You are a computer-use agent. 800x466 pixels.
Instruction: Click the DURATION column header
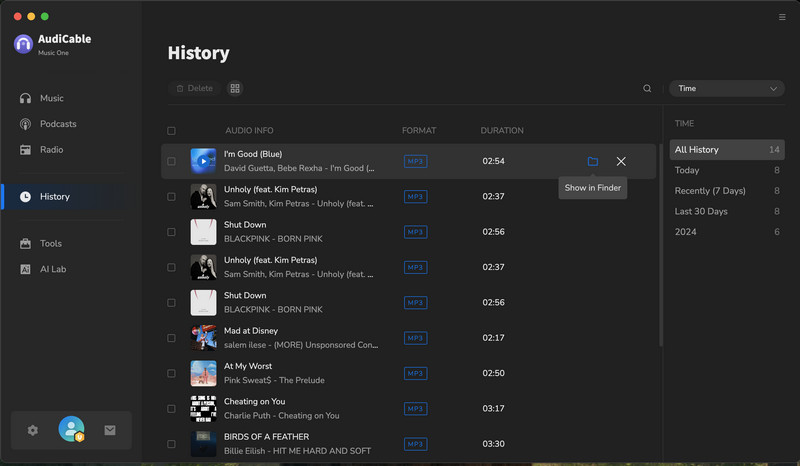pyautogui.click(x=502, y=131)
